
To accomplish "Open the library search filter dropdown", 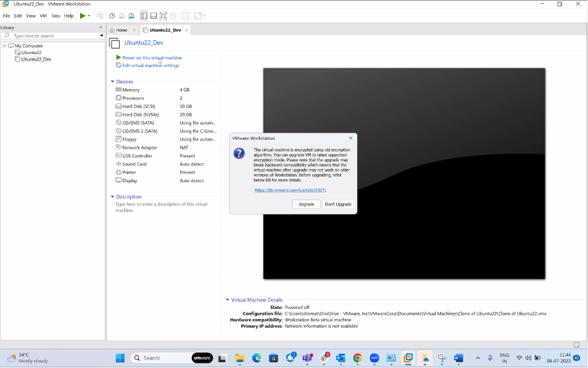I will [101, 36].
